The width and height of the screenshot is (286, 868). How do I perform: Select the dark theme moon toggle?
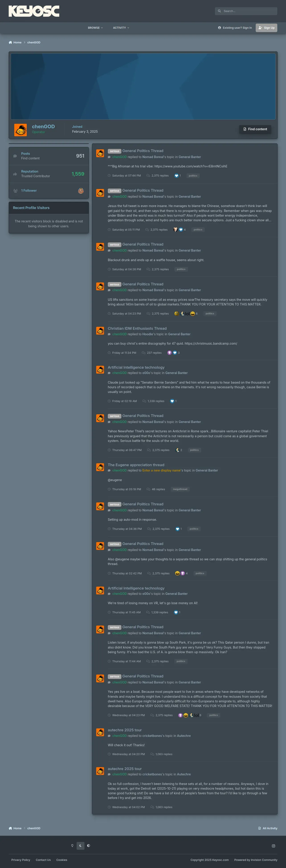coord(80,846)
